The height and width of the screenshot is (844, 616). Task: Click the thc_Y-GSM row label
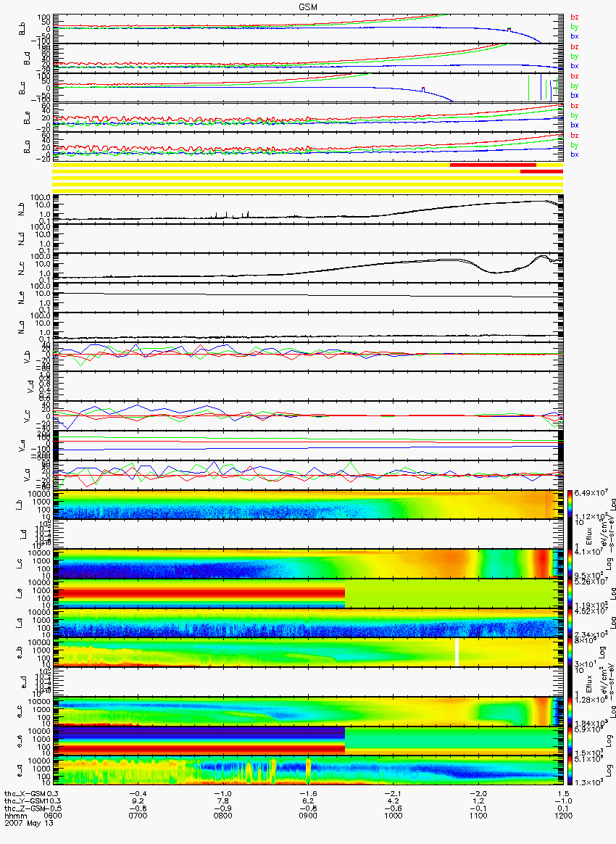23,801
